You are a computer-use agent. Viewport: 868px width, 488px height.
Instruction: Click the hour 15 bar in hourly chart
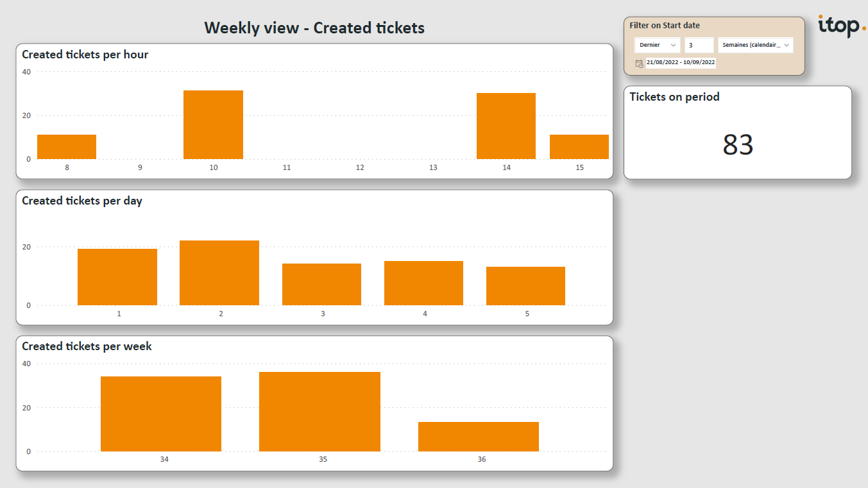[x=579, y=147]
